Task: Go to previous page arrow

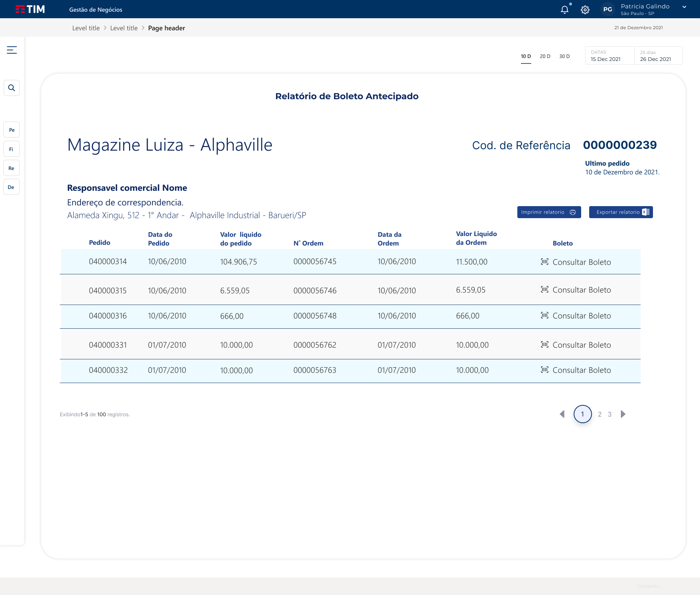Action: [x=562, y=414]
